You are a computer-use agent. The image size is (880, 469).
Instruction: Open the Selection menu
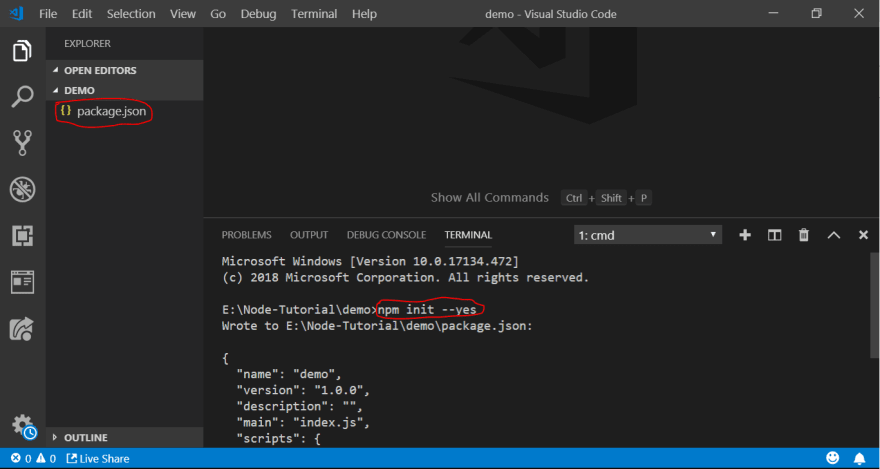pyautogui.click(x=131, y=13)
